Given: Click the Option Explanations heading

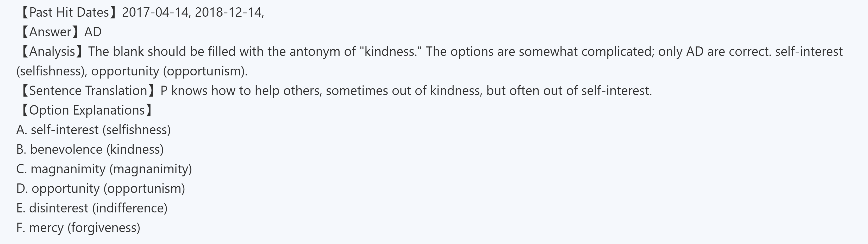Looking at the screenshot, I should (x=87, y=110).
